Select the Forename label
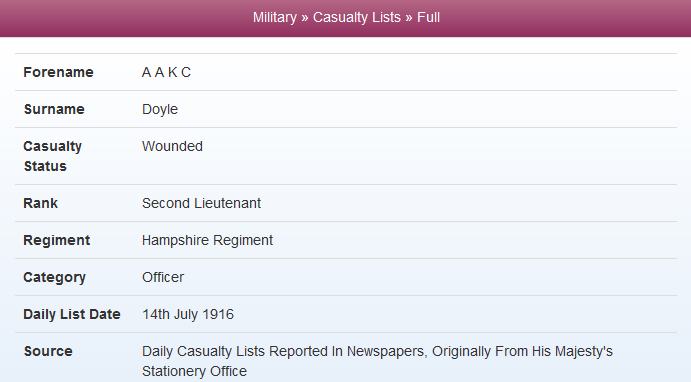The width and height of the screenshot is (691, 382). (x=58, y=72)
